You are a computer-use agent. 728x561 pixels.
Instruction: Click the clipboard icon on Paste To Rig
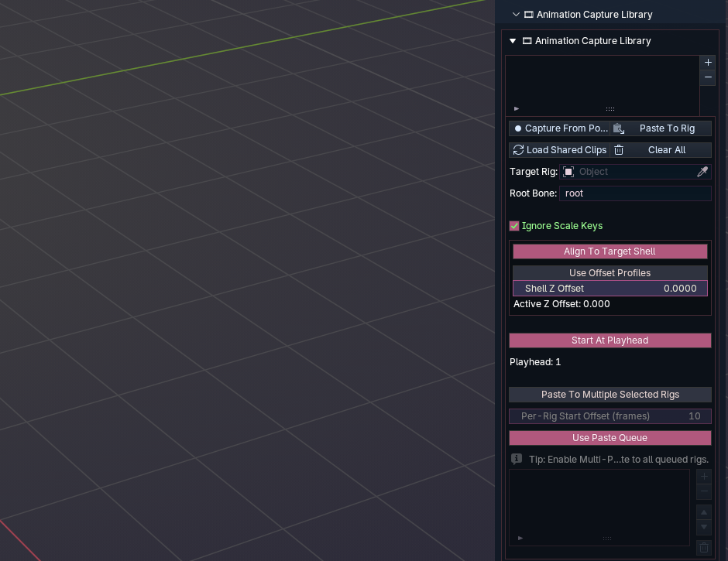618,128
